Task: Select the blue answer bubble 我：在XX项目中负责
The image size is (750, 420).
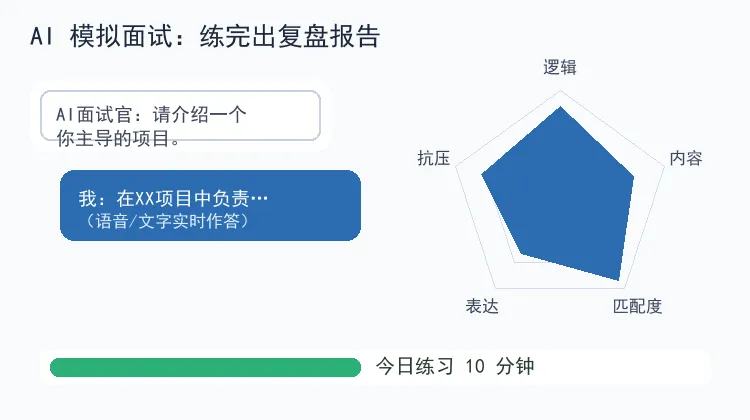Action: (x=210, y=205)
